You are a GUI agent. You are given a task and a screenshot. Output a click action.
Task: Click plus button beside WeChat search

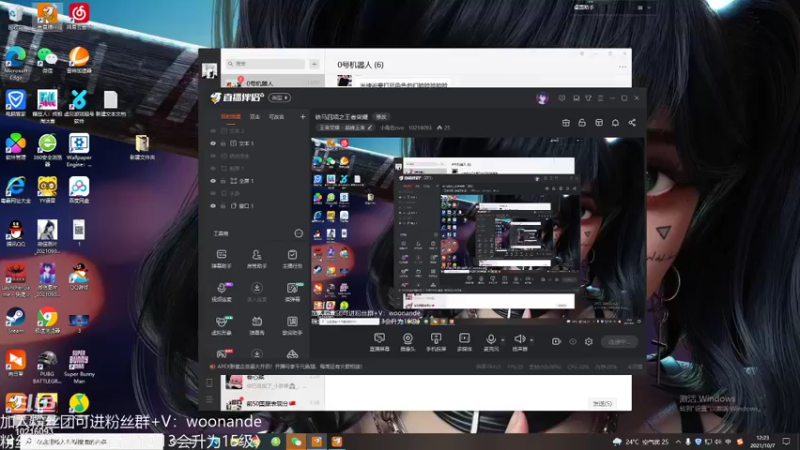coord(314,64)
